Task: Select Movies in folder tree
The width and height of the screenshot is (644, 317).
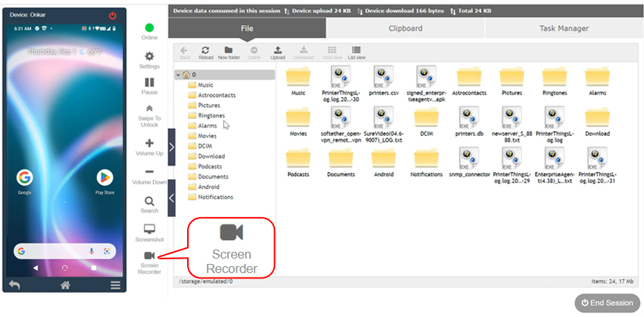Action: click(x=207, y=136)
